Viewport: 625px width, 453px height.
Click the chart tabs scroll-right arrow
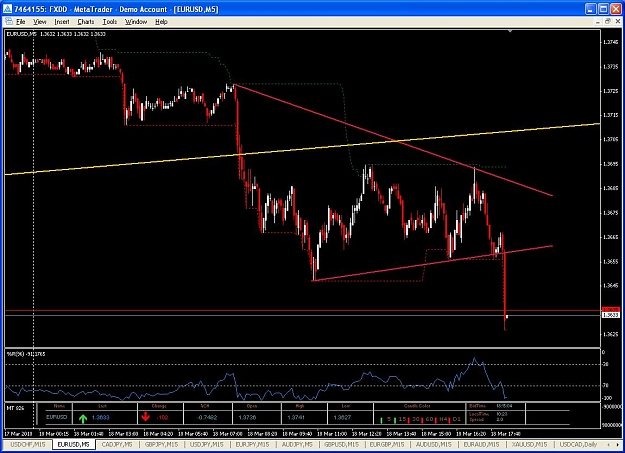click(617, 444)
